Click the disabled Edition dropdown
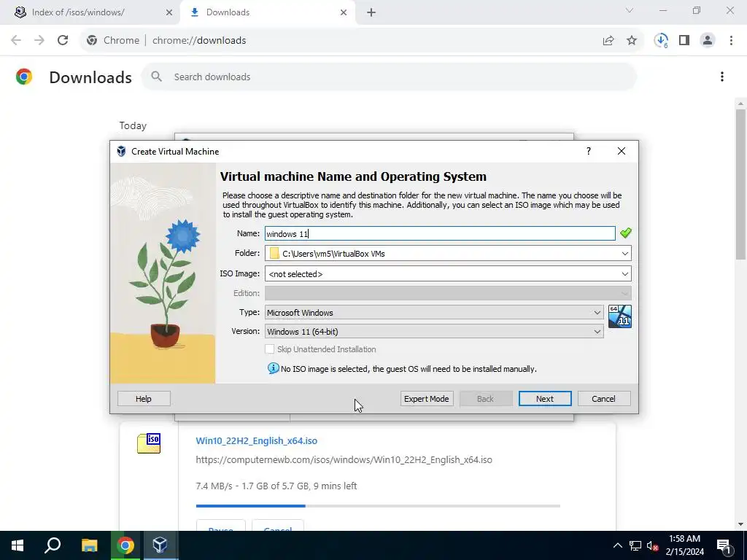Viewport: 747px width, 560px height. (x=448, y=293)
